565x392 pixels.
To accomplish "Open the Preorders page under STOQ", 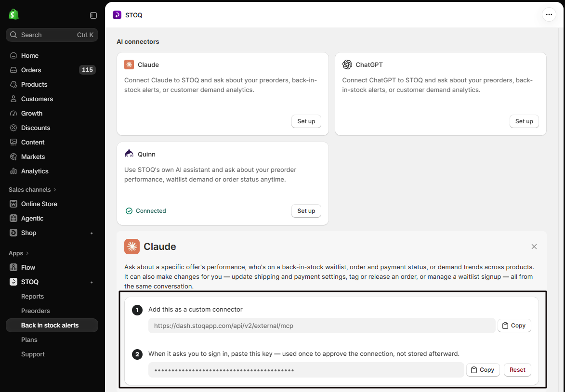I will [35, 311].
